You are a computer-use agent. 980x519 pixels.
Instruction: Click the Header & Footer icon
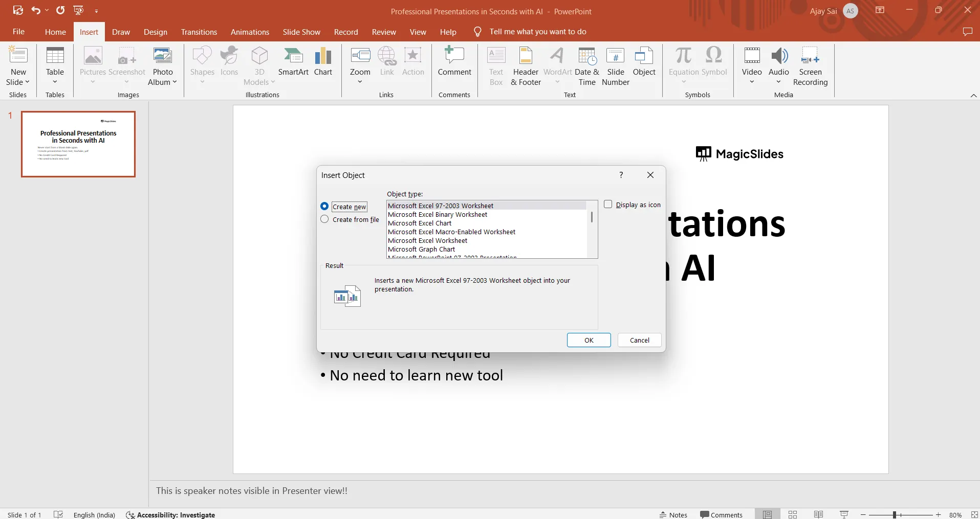(x=526, y=56)
